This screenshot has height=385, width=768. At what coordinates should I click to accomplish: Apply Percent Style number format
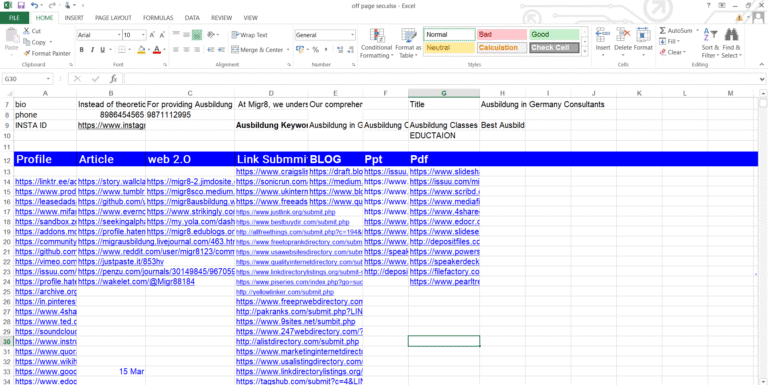(x=315, y=49)
